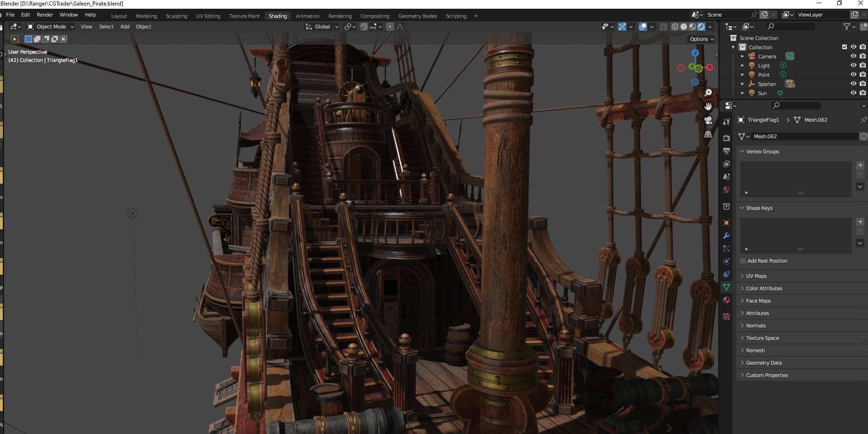This screenshot has width=868, height=434.
Task: Open the Particles properties tab
Action: click(726, 248)
